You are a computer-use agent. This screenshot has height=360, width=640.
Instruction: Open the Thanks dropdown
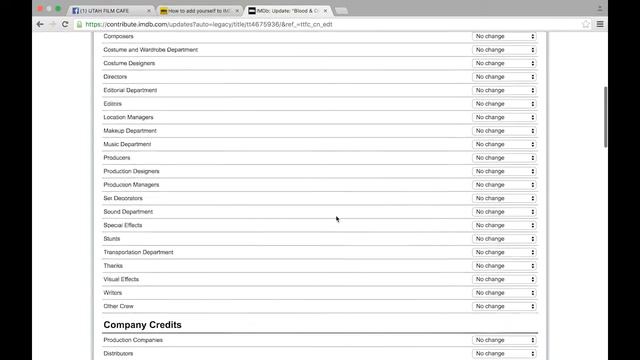pyautogui.click(x=504, y=266)
